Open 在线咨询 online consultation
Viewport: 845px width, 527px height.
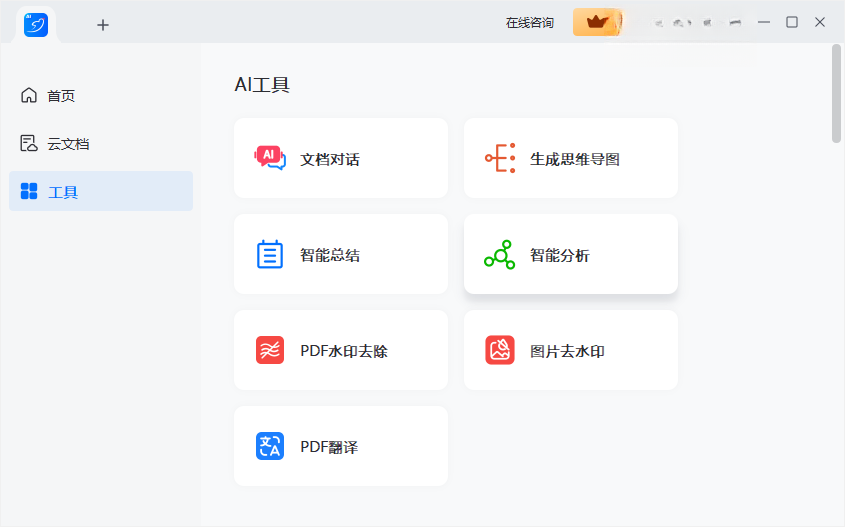coord(529,23)
